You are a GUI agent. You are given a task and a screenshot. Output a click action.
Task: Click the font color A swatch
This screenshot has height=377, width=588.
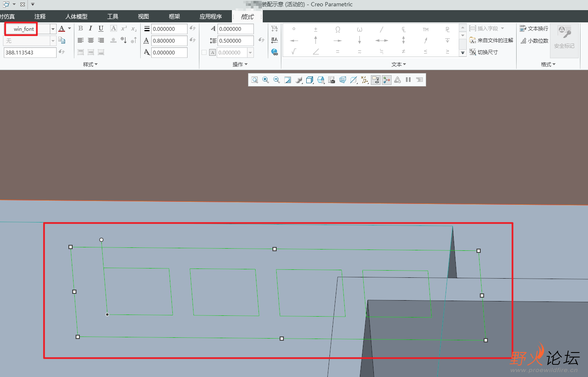coord(62,29)
